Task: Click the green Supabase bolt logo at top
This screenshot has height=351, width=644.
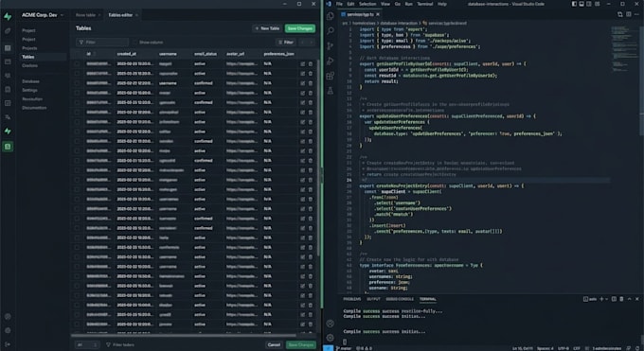Action: click(x=8, y=16)
